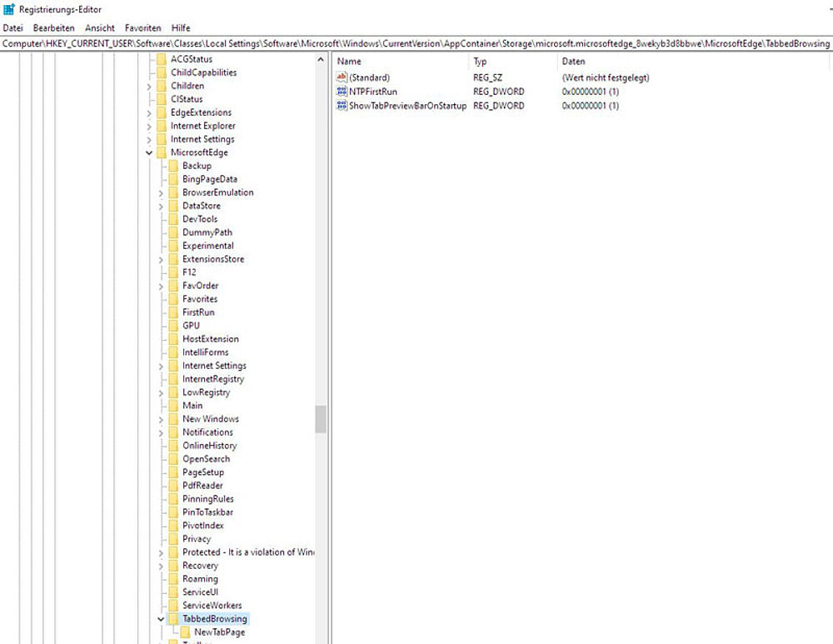This screenshot has width=833, height=644.
Task: Click NTPFirstRun data value 0x00000001 (1)
Action: click(x=591, y=92)
